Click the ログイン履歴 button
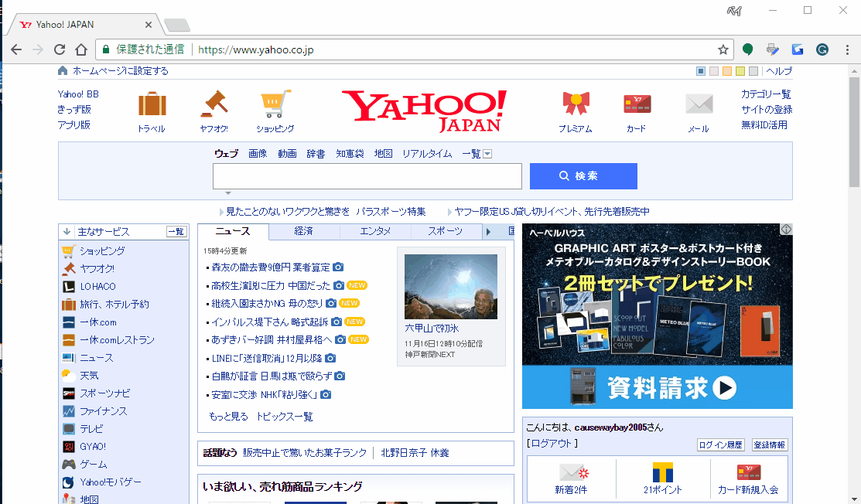Image resolution: width=861 pixels, height=504 pixels. pyautogui.click(x=720, y=444)
